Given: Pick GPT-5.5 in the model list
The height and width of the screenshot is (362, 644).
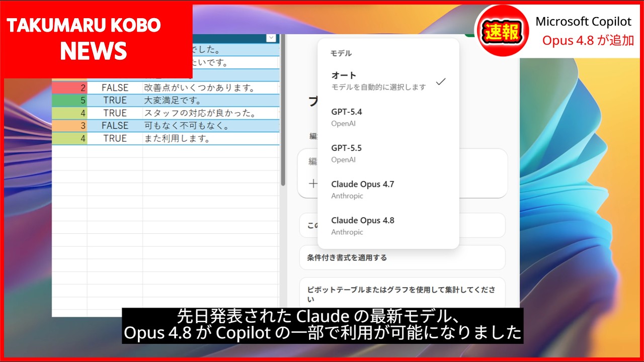Looking at the screenshot, I should point(388,153).
